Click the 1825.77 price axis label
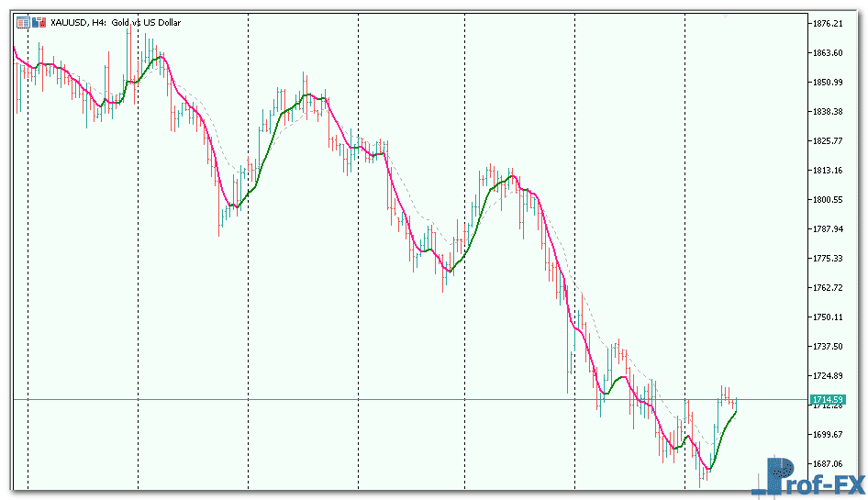Viewport: 868px width, 500px height. pyautogui.click(x=827, y=141)
